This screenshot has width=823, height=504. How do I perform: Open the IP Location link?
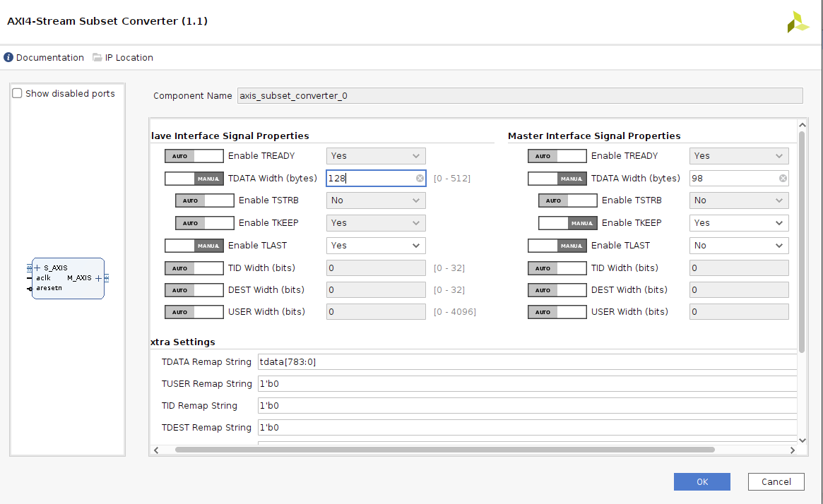click(x=129, y=58)
